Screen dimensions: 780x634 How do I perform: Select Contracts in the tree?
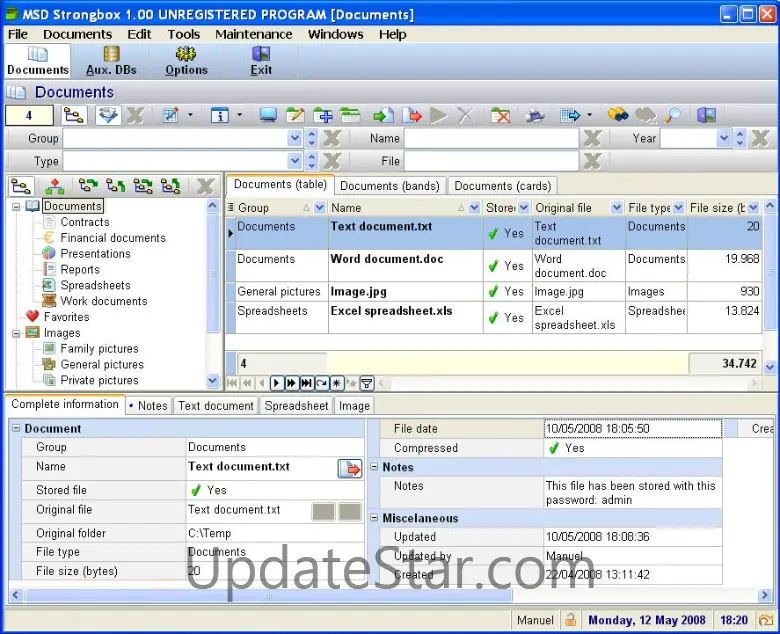click(x=85, y=222)
